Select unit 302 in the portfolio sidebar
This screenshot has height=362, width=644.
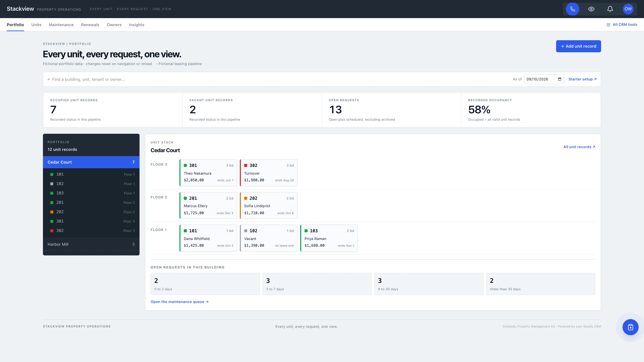pos(91,231)
